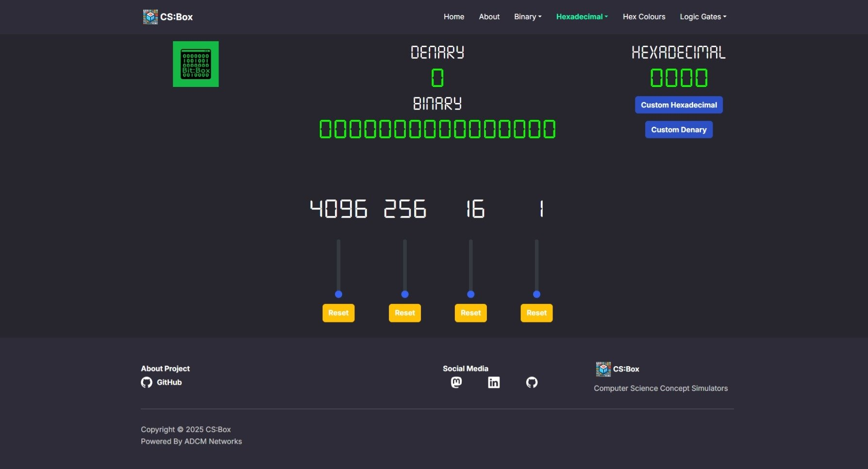868x469 pixels.
Task: Click the Mastodon social media icon
Action: click(x=456, y=382)
